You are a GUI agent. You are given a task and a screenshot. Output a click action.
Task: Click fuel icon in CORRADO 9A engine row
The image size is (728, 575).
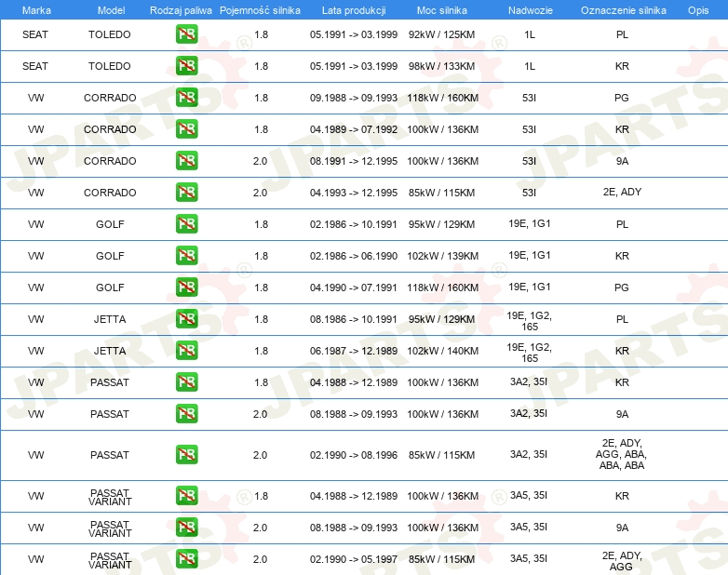coord(186,161)
